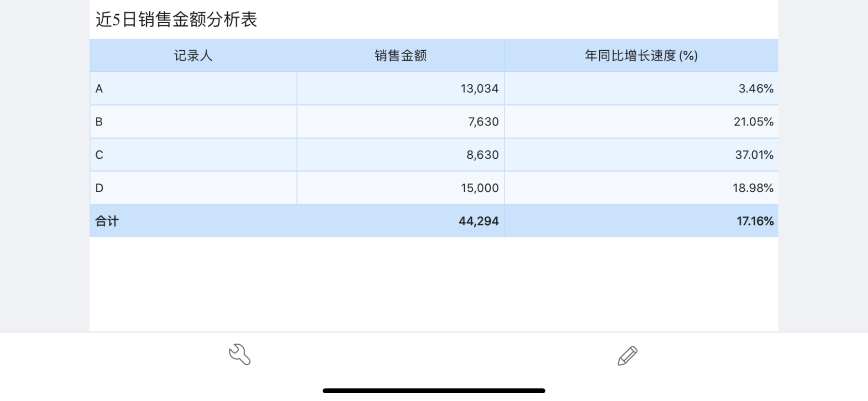Viewport: 868px width, 401px height.
Task: Select the 记录人 column header
Action: tap(193, 56)
